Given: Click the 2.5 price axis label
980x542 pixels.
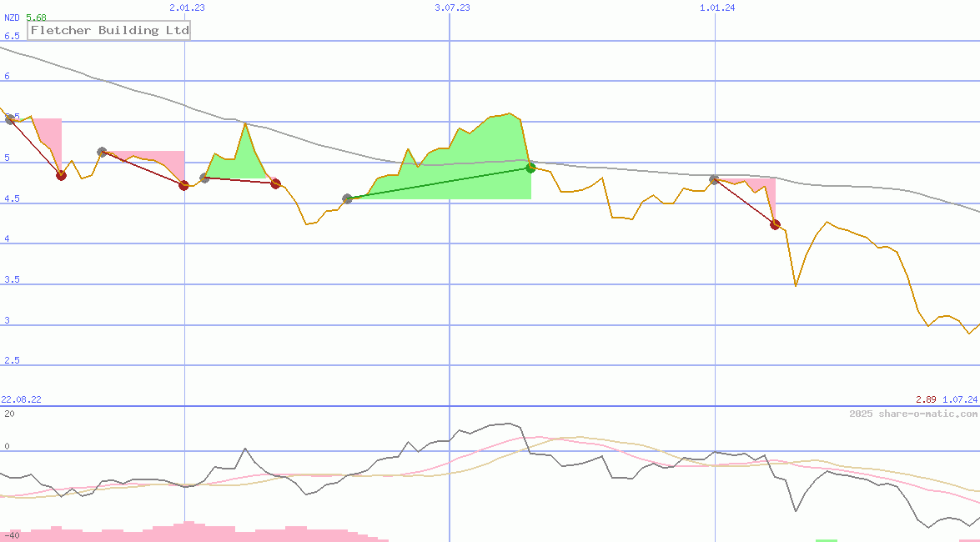Looking at the screenshot, I should tap(12, 361).
